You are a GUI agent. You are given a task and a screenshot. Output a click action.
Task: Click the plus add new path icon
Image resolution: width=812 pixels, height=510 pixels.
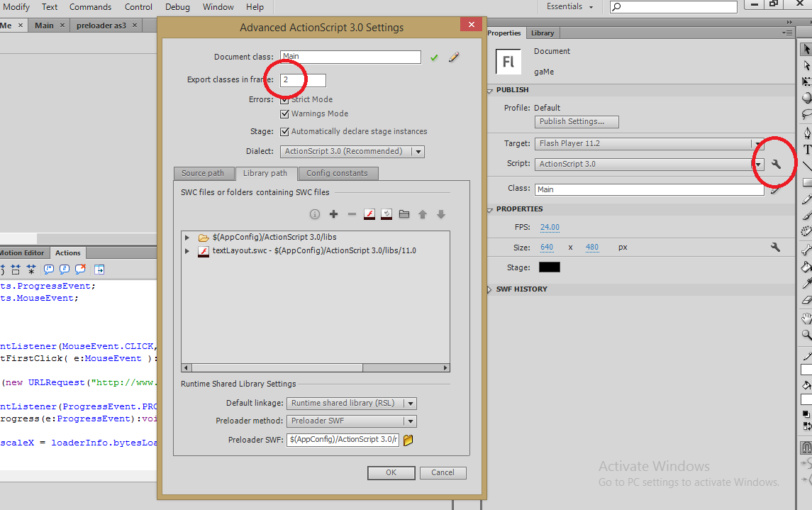pyautogui.click(x=333, y=214)
